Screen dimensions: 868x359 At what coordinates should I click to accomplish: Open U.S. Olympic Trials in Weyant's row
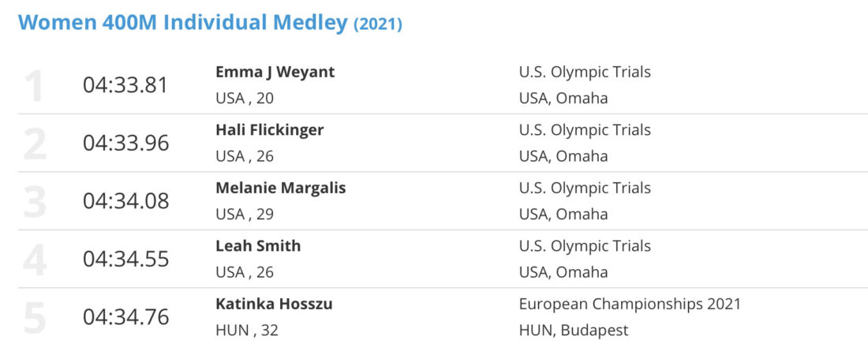point(585,73)
